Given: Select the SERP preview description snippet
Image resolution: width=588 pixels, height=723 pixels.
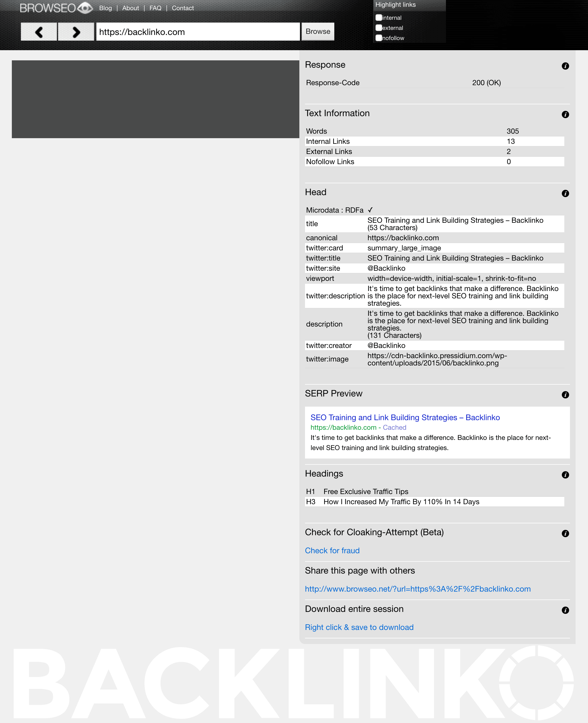Looking at the screenshot, I should coord(430,443).
